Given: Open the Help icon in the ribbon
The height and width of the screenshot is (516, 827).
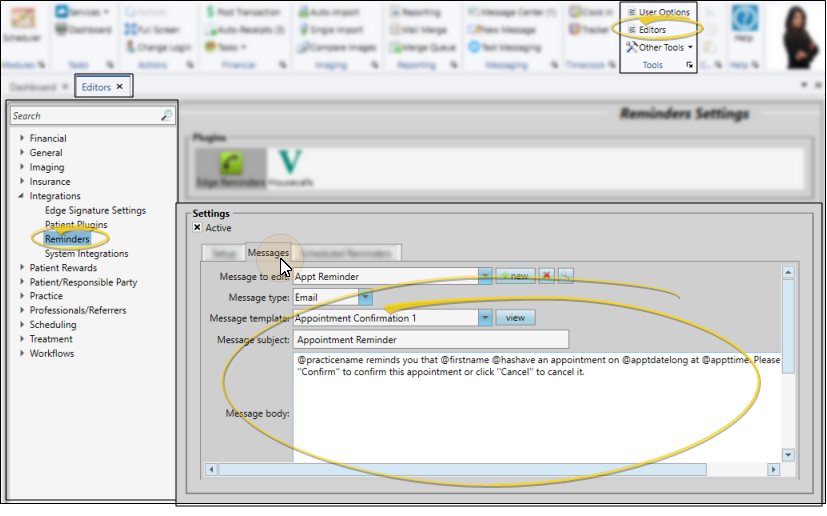Looking at the screenshot, I should pyautogui.click(x=743, y=25).
